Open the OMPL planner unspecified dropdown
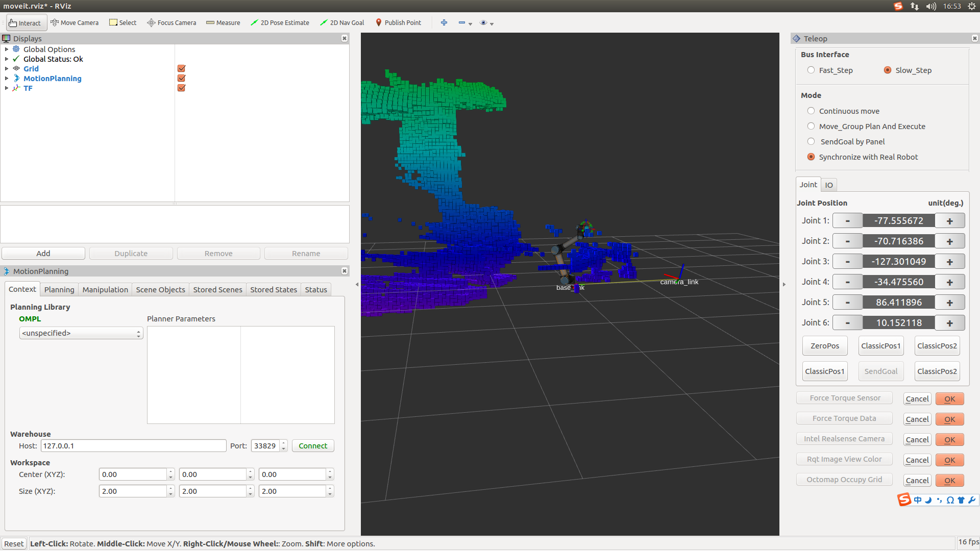 click(x=81, y=333)
